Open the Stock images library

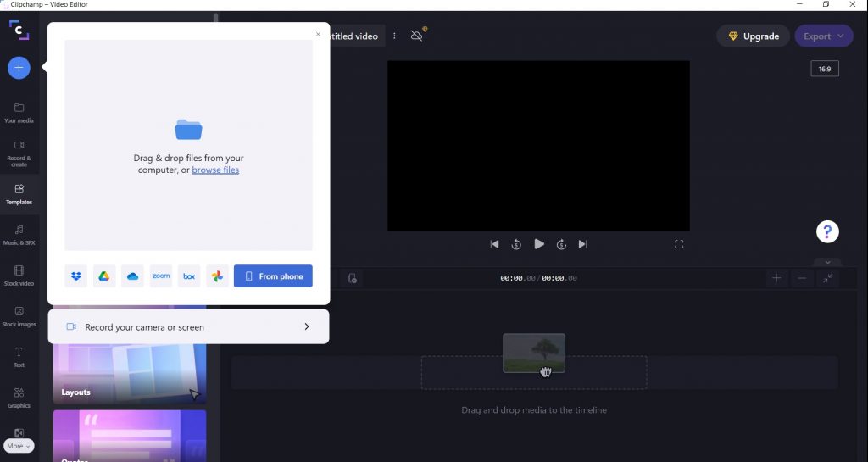(x=19, y=316)
